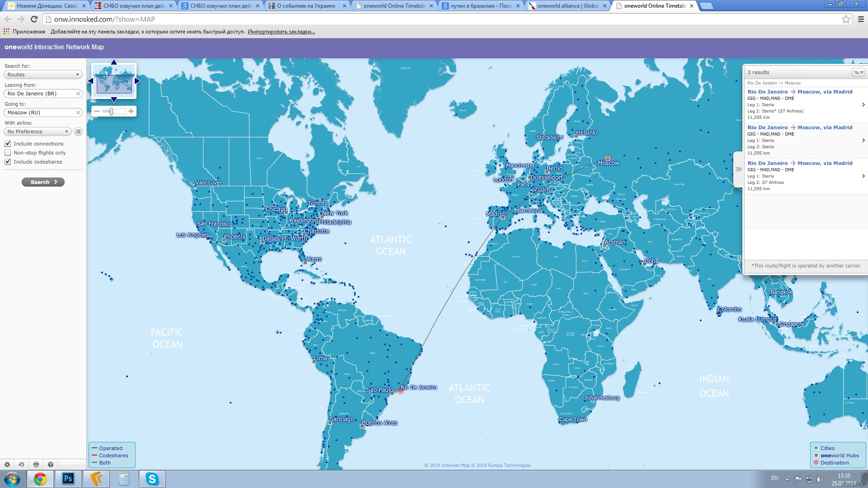Click the map zoom slider handle

coord(111,111)
